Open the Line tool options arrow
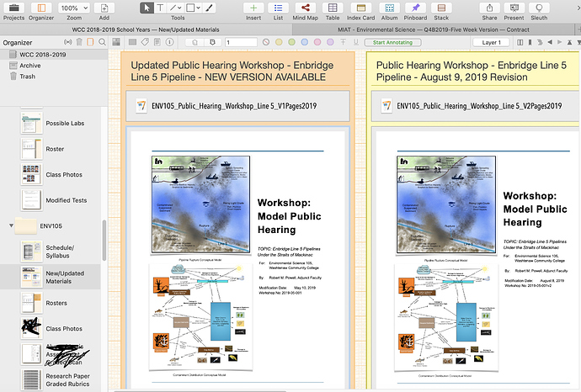This screenshot has height=392, width=581. [179, 8]
